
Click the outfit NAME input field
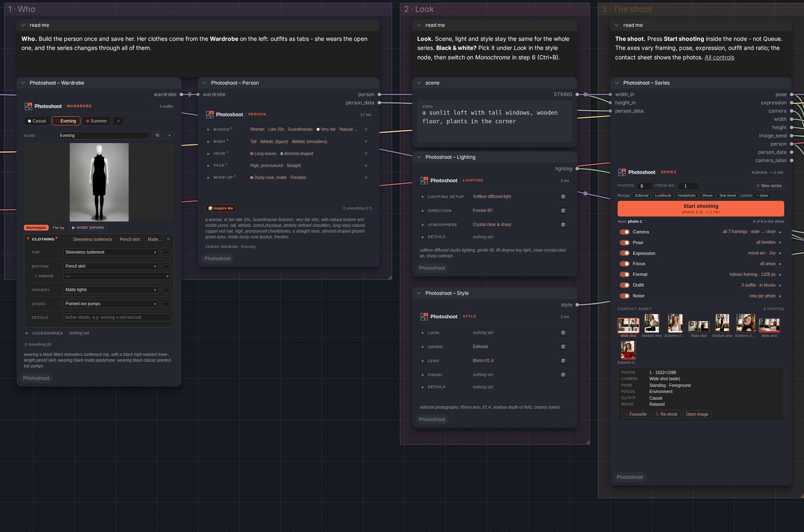(x=103, y=135)
